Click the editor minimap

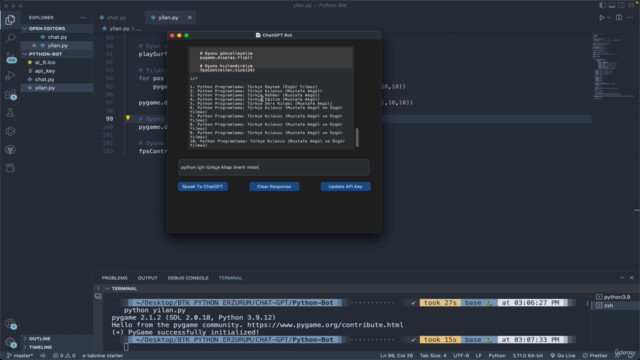click(x=612, y=67)
